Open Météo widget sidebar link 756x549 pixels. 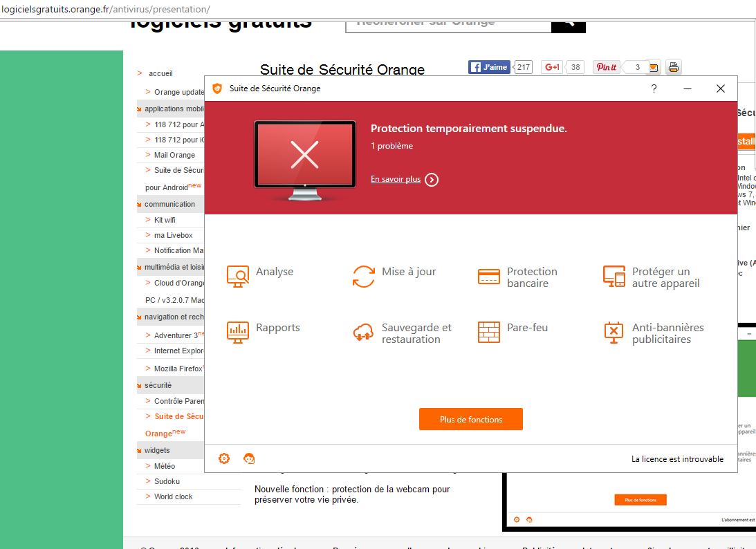[x=165, y=467]
